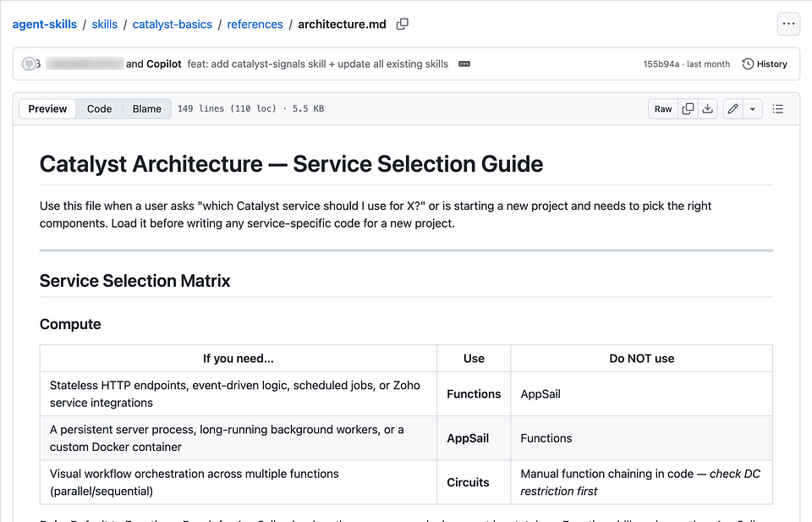
Task: Click the Functions cell in Do NOT use column
Action: (x=642, y=438)
